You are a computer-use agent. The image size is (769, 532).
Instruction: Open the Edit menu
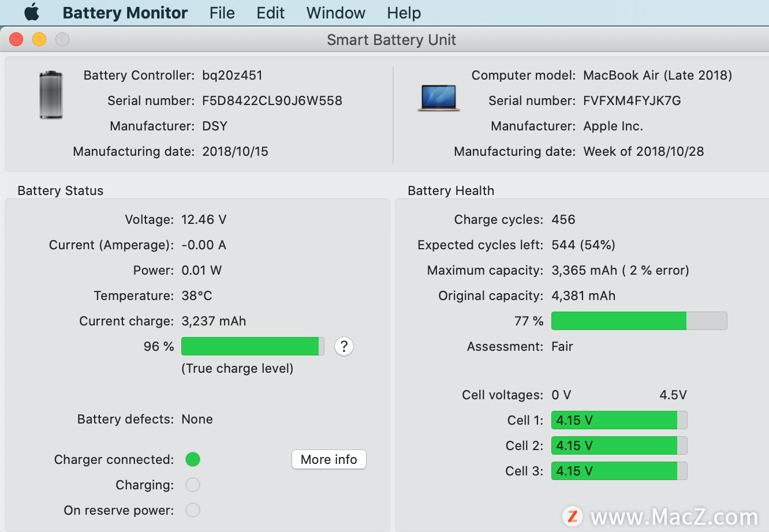click(270, 13)
